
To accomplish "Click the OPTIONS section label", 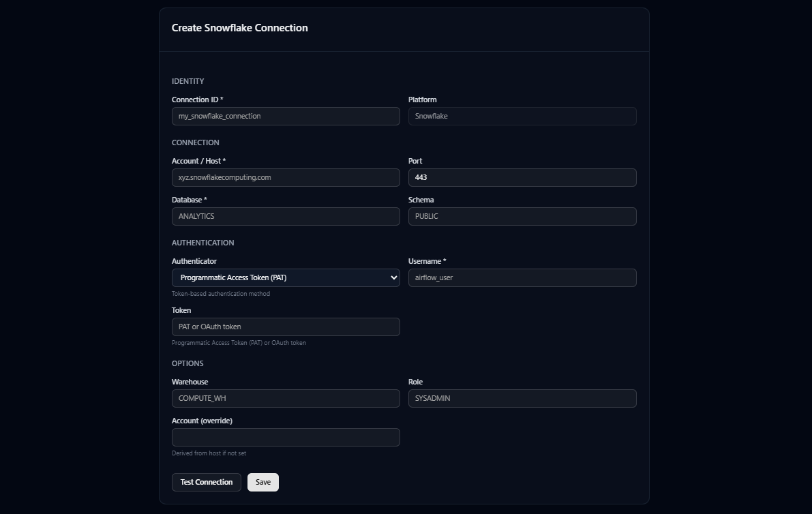I will coord(187,363).
